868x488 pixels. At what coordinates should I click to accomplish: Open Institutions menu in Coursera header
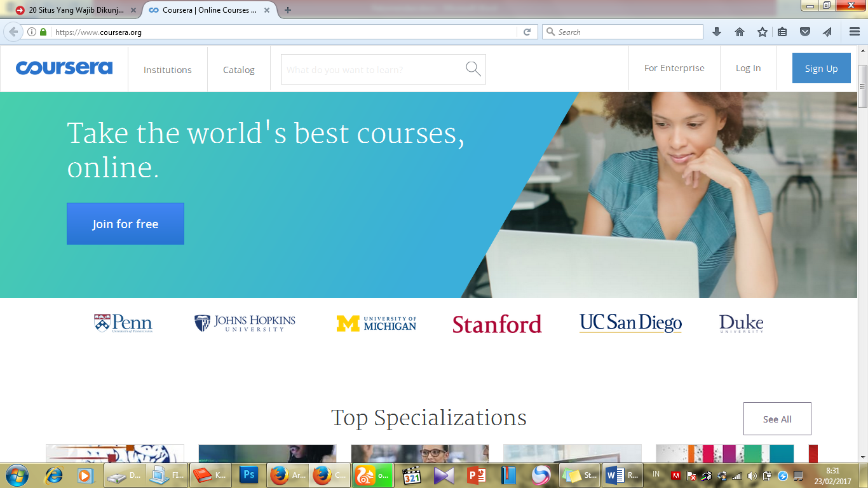(168, 70)
